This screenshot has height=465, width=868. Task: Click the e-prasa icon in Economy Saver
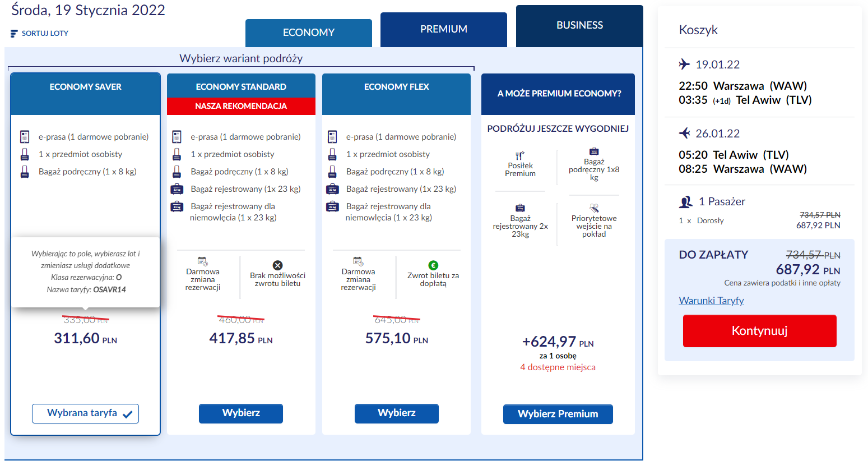[25, 137]
